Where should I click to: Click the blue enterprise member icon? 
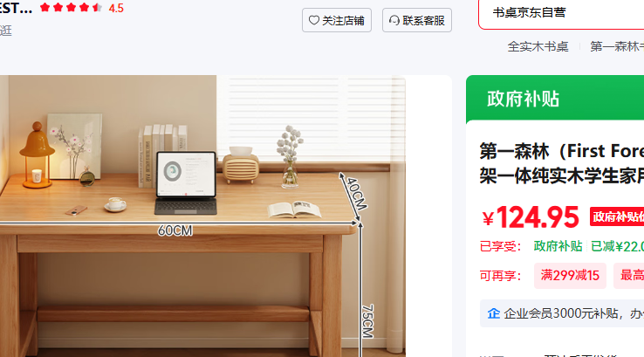494,313
